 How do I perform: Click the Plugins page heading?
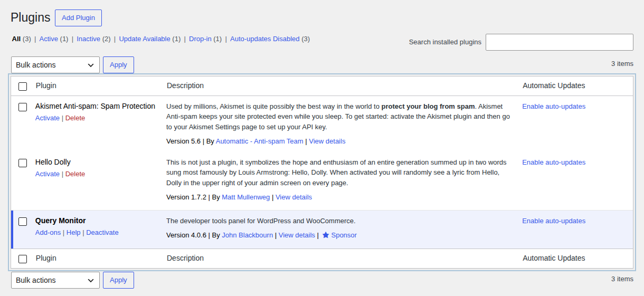[31, 17]
